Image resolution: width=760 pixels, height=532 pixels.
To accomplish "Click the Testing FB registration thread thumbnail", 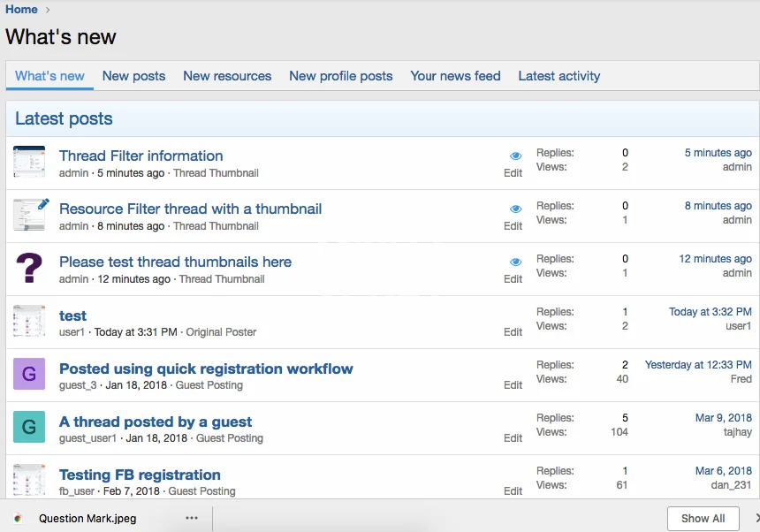I will point(28,480).
